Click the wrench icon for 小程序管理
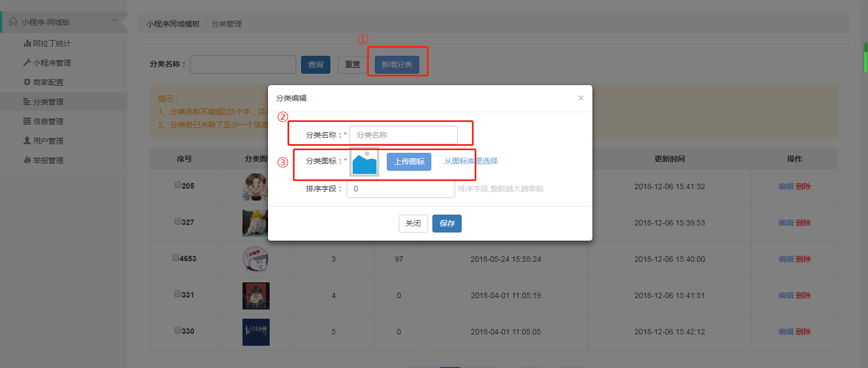868x368 pixels. tap(27, 63)
